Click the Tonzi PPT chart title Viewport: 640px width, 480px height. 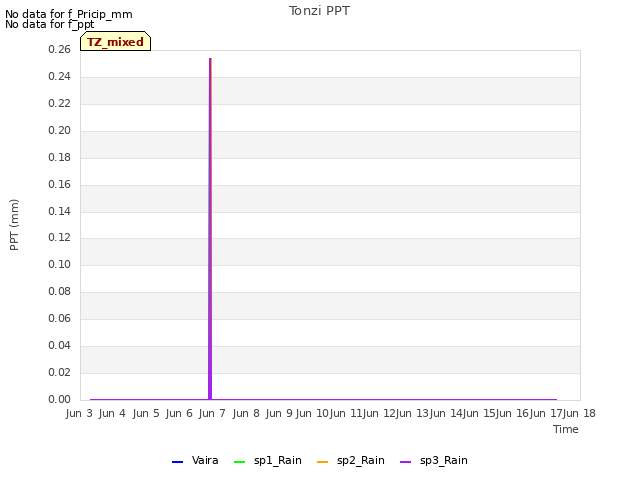(x=319, y=11)
